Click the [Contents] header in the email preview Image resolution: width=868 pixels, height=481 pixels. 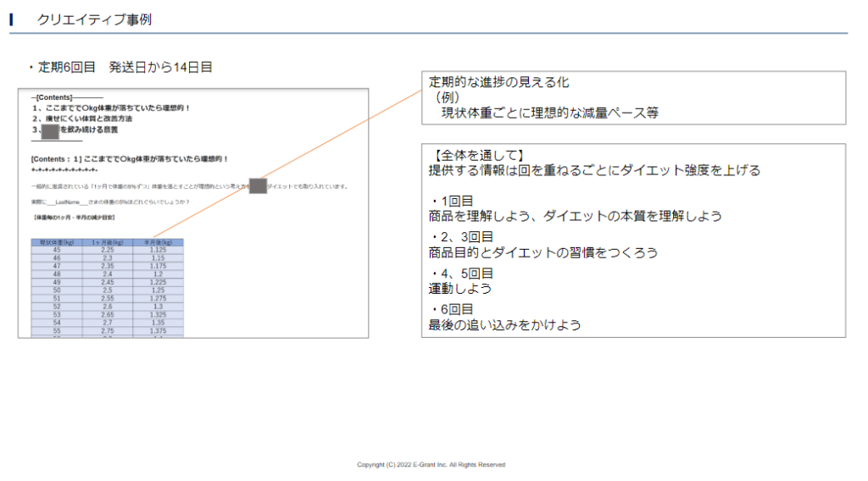pyautogui.click(x=55, y=97)
